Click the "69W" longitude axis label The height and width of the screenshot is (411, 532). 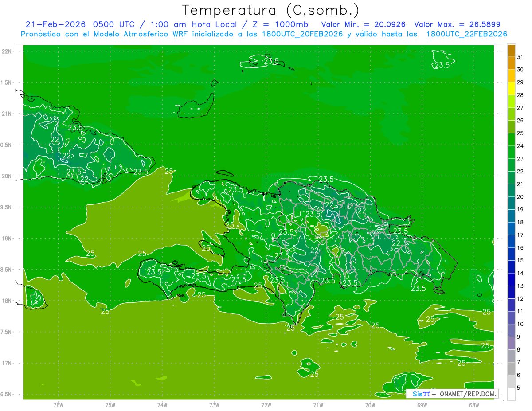pyautogui.click(x=422, y=405)
